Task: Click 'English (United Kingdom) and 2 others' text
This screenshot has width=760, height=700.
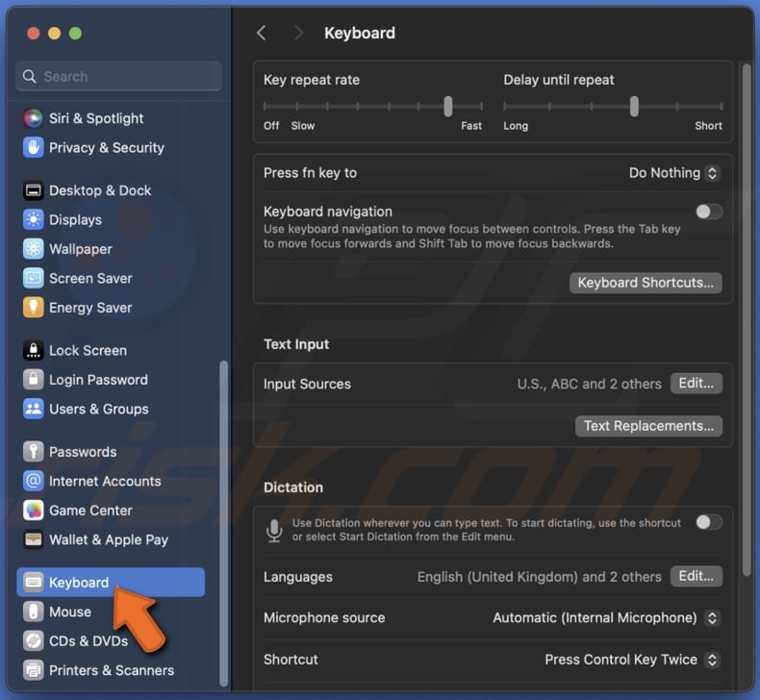Action: coord(539,577)
